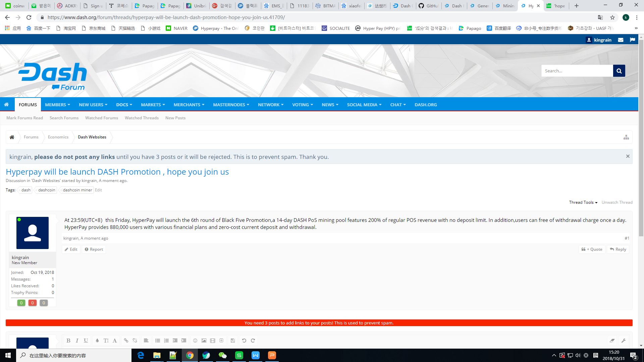Select the Forums tab
644x362 pixels.
(x=28, y=105)
